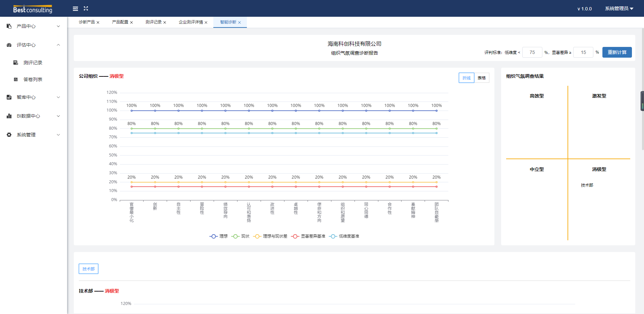The width and height of the screenshot is (644, 314).
Task: Click the 产品中心 sidebar icon
Action: 9,26
